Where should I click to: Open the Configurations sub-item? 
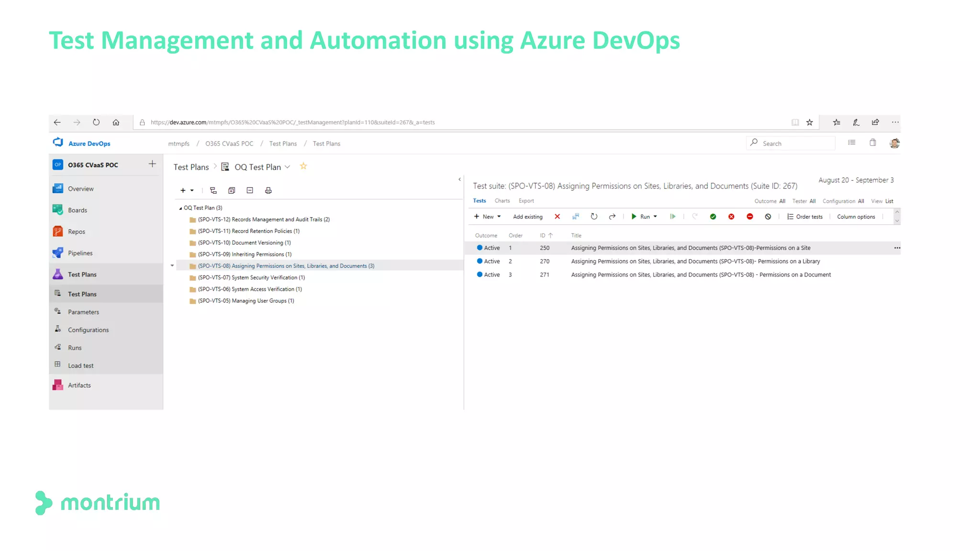pyautogui.click(x=106, y=330)
